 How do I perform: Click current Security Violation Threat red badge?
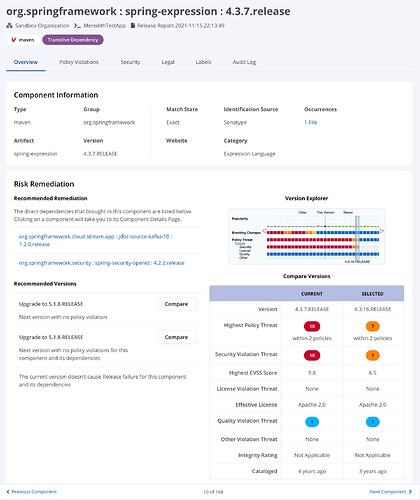click(312, 355)
